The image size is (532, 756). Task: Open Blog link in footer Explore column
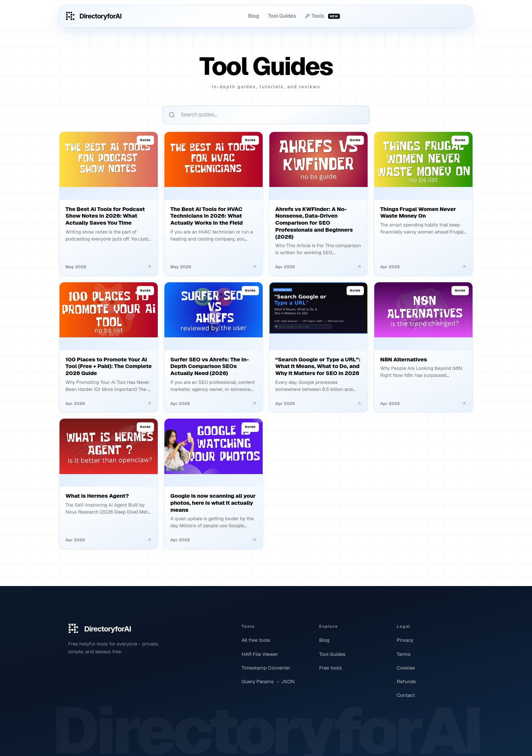(324, 640)
